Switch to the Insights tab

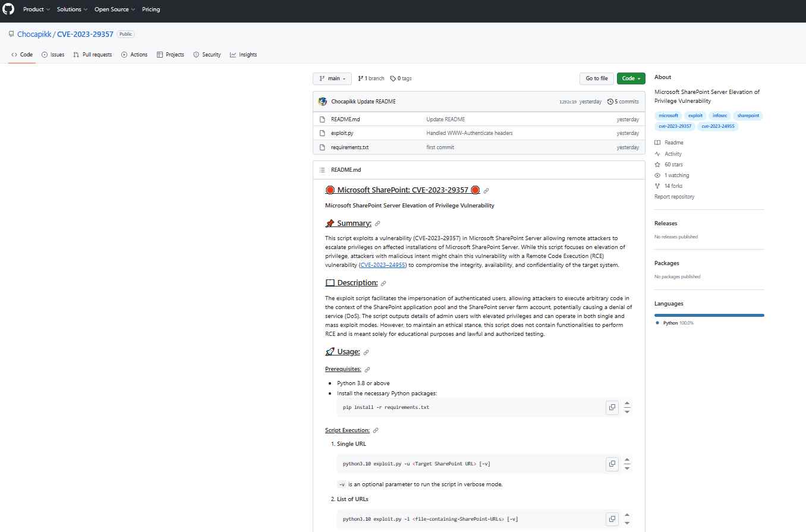tap(244, 55)
